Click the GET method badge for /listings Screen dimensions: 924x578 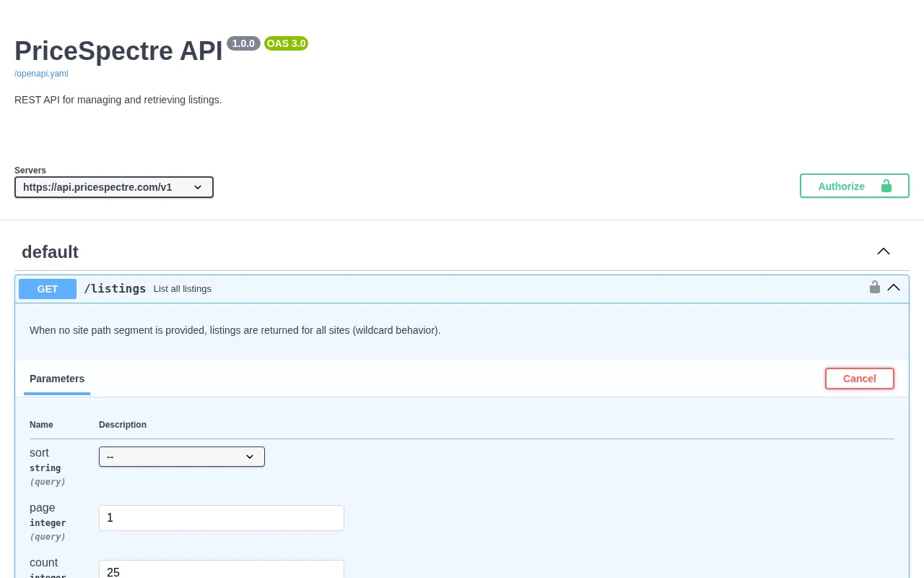(48, 289)
